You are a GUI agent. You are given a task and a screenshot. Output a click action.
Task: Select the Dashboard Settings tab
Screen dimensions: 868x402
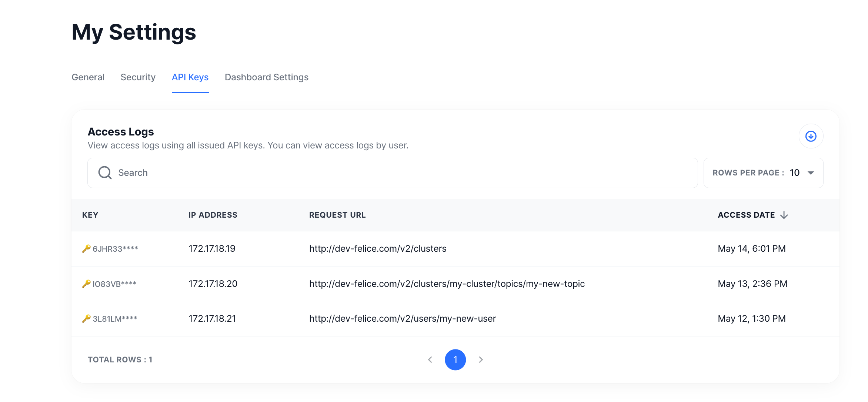[x=266, y=77]
